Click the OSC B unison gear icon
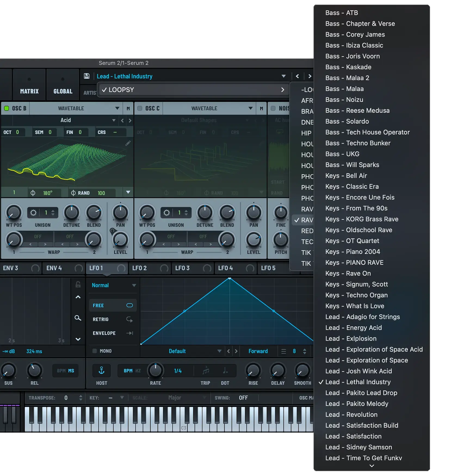476x476 pixels. 33,213
